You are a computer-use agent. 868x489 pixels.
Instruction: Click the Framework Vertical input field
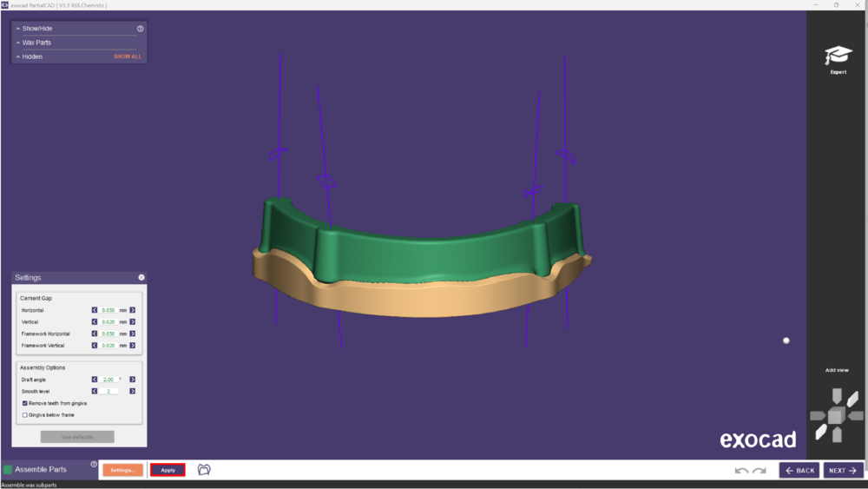pos(108,346)
